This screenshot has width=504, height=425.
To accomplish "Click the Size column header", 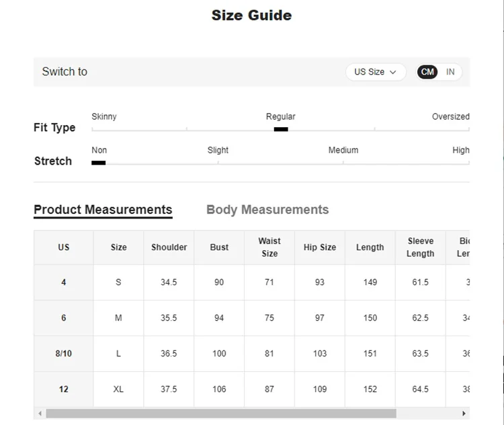I will click(x=118, y=247).
